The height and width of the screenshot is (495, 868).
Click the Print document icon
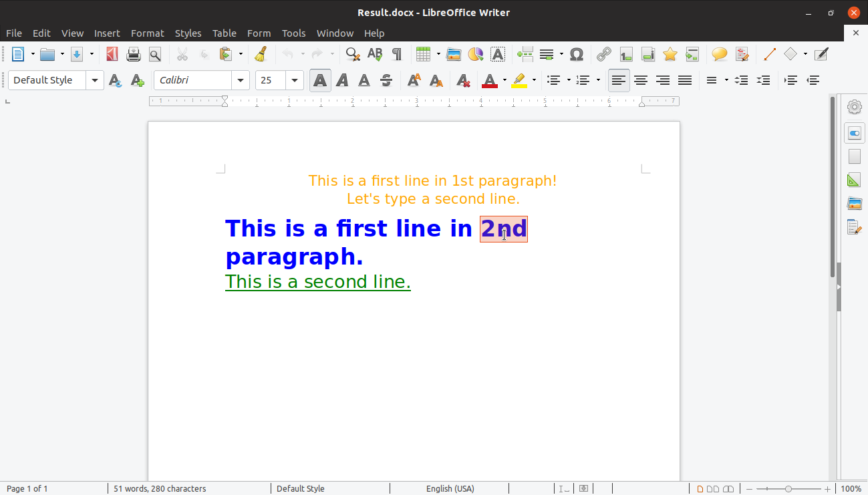coord(134,54)
